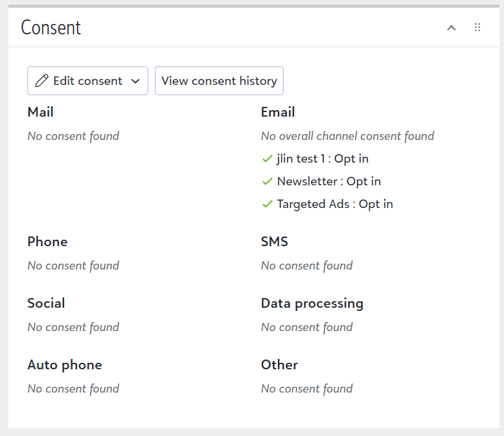Click the Consent panel title
Screen dimensions: 504x436
[51, 28]
